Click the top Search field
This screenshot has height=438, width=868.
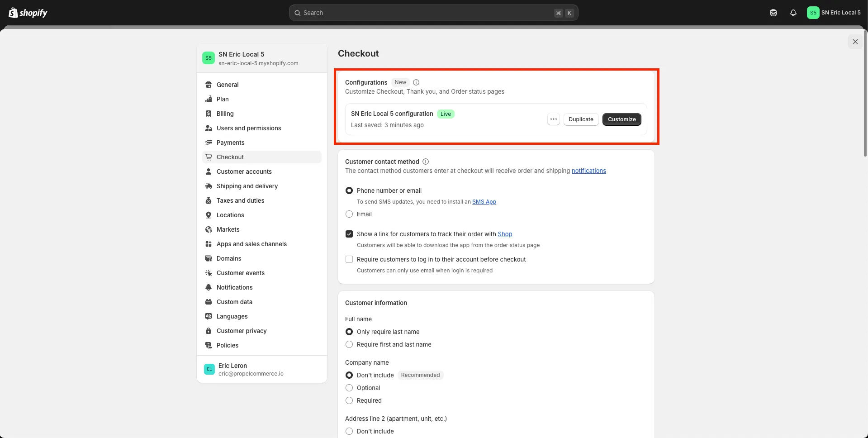tap(433, 13)
